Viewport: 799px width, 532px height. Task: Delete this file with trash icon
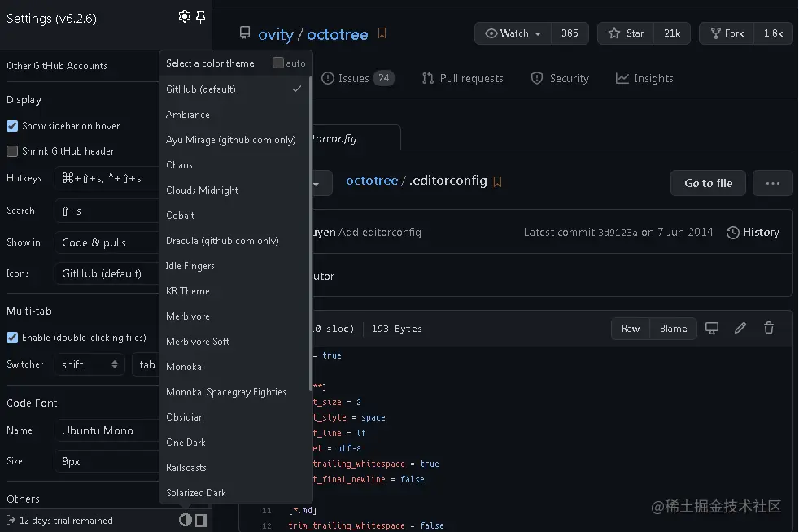[x=769, y=328]
